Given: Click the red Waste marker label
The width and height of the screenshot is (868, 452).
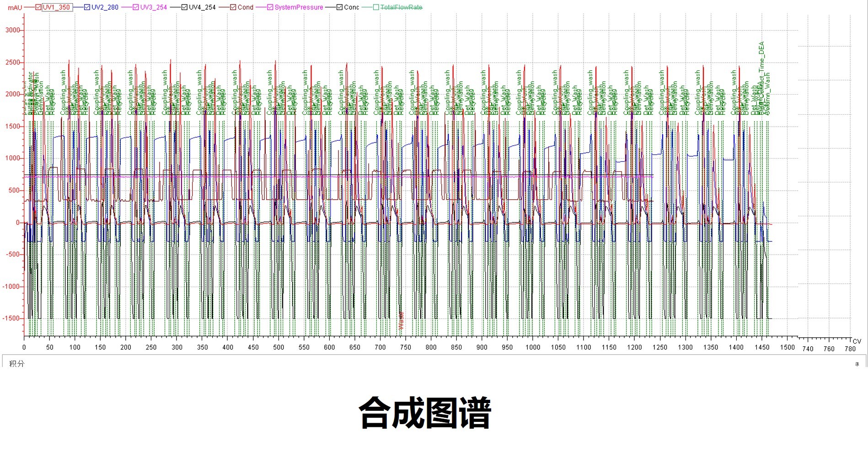Looking at the screenshot, I should (x=401, y=321).
